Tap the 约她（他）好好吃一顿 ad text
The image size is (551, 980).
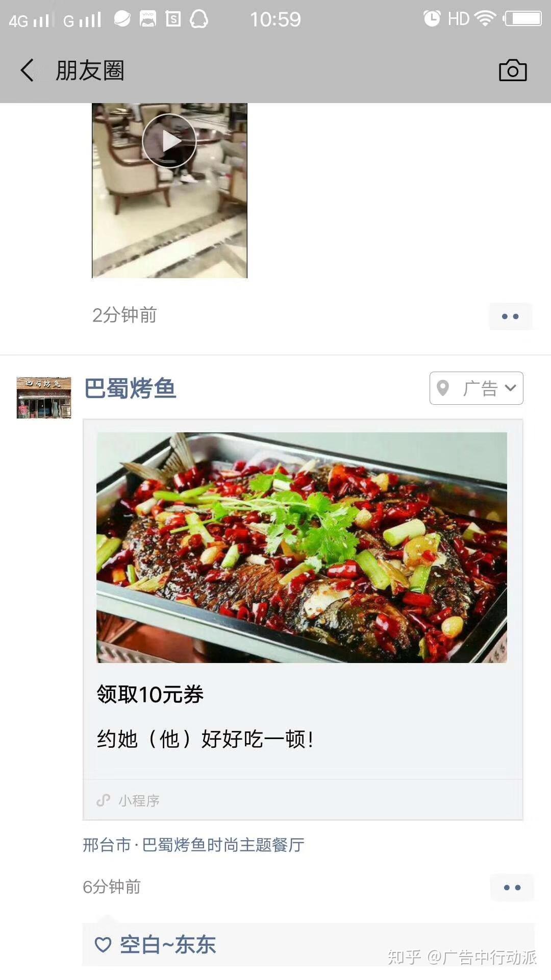(x=205, y=739)
